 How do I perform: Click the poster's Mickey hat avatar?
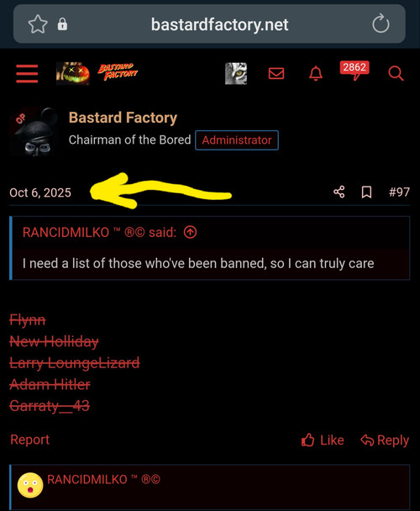click(x=34, y=132)
